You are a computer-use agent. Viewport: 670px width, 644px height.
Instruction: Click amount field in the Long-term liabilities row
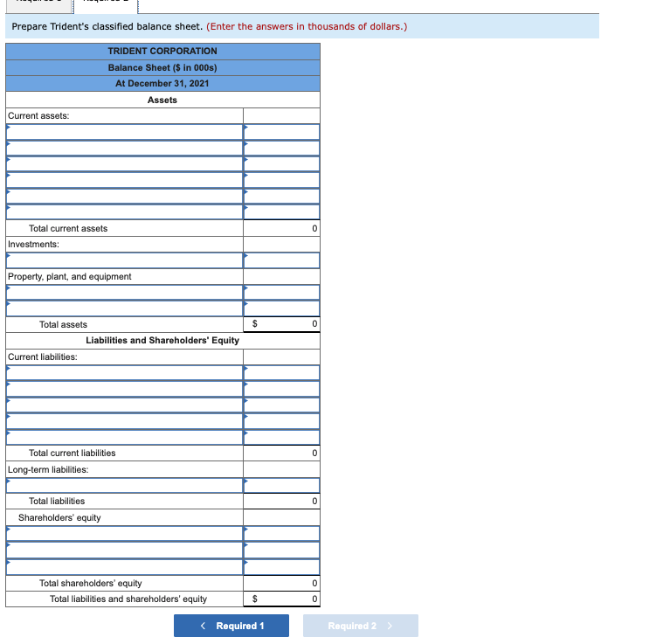(281, 486)
